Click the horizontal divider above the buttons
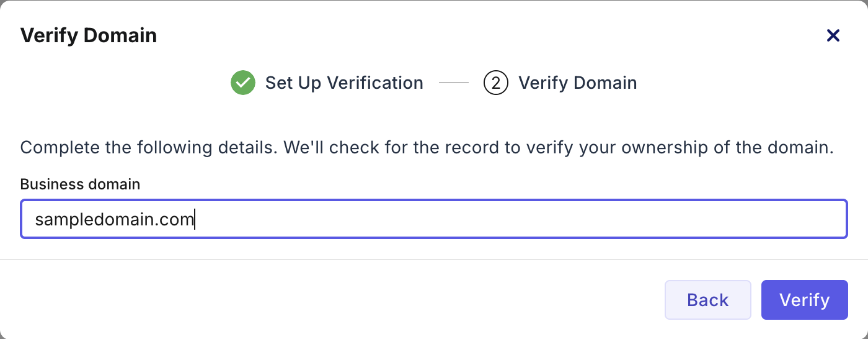 coord(434,260)
